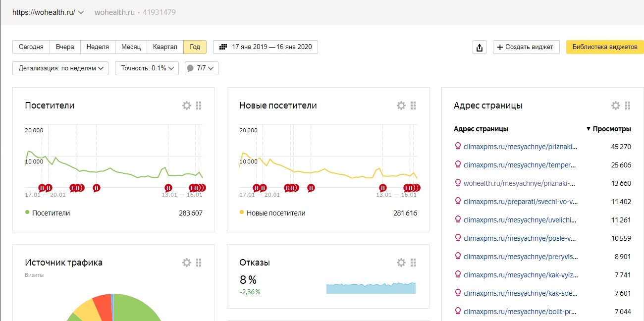Click the icon beside climaxpms.ru/mesyachnye/uvelichi row
The height and width of the screenshot is (321, 644).
pyautogui.click(x=458, y=220)
